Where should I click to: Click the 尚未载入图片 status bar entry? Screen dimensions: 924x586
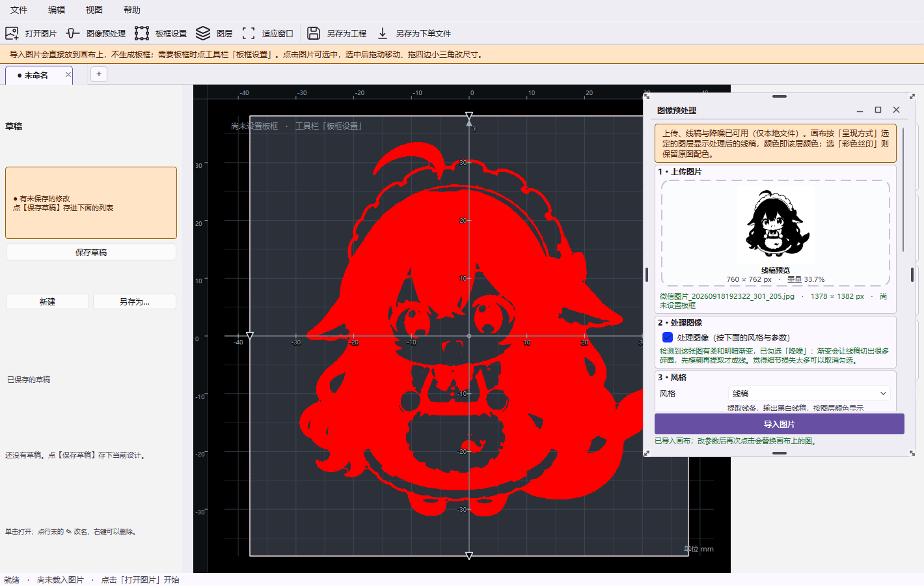tap(61, 579)
